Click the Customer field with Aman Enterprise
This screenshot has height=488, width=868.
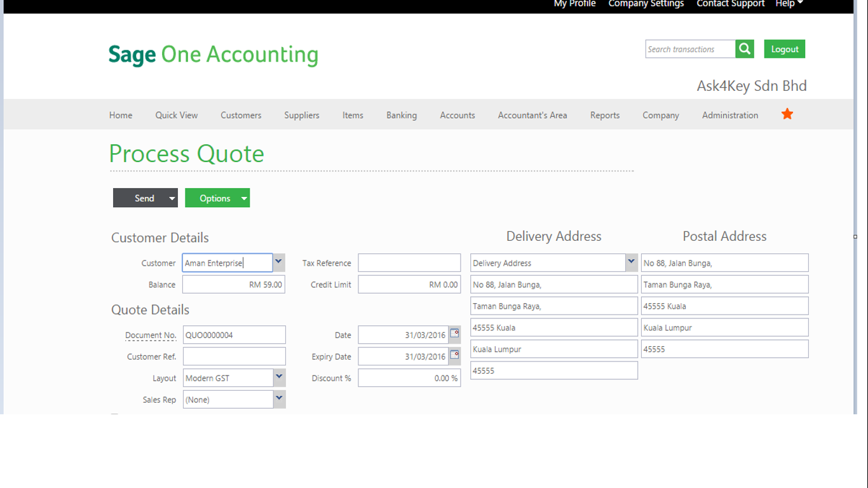(x=227, y=262)
